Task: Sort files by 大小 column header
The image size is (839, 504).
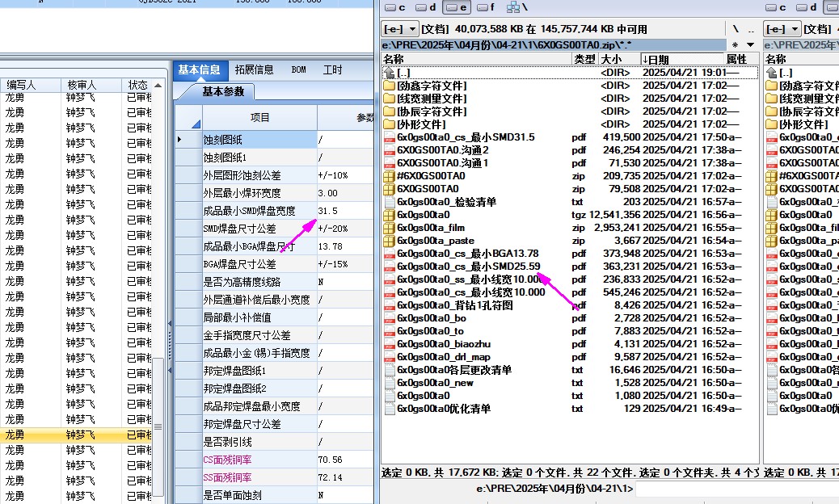Action: (x=619, y=59)
